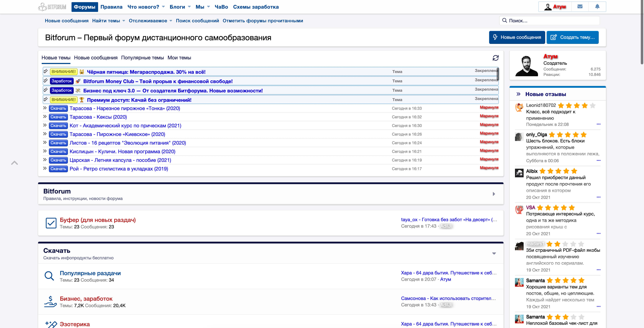Open Правила in main navigation

pos(112,7)
